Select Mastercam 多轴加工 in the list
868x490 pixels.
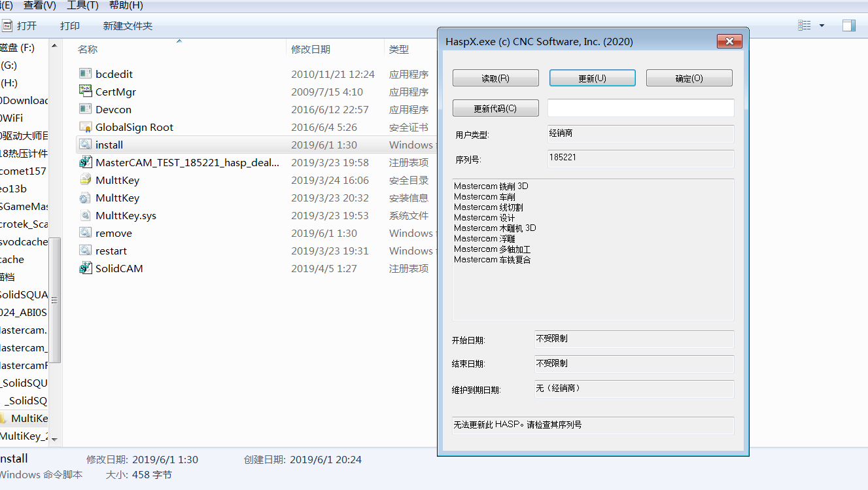(x=493, y=249)
